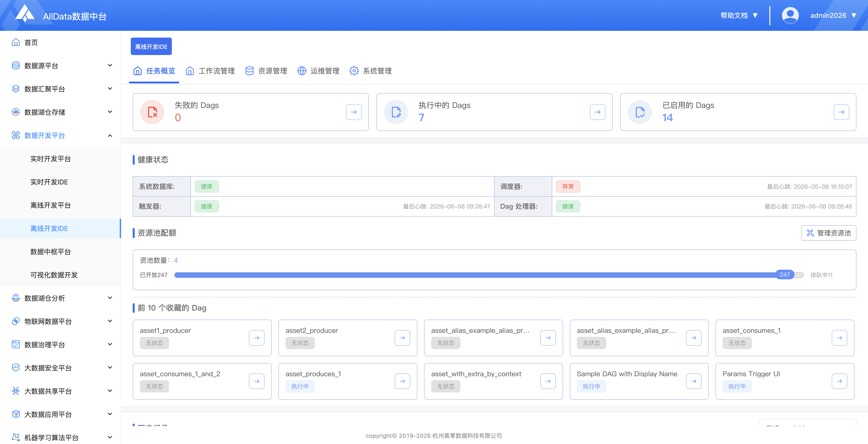Open the admin2026 user dropdown
868x444 pixels.
[833, 15]
